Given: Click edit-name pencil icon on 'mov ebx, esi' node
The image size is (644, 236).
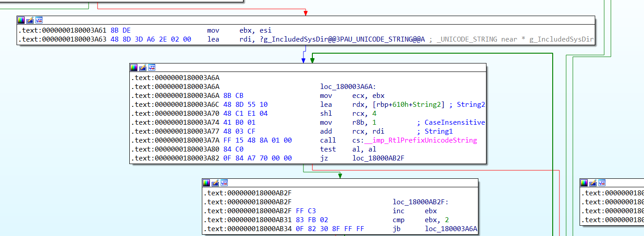Looking at the screenshot, I should (x=30, y=20).
